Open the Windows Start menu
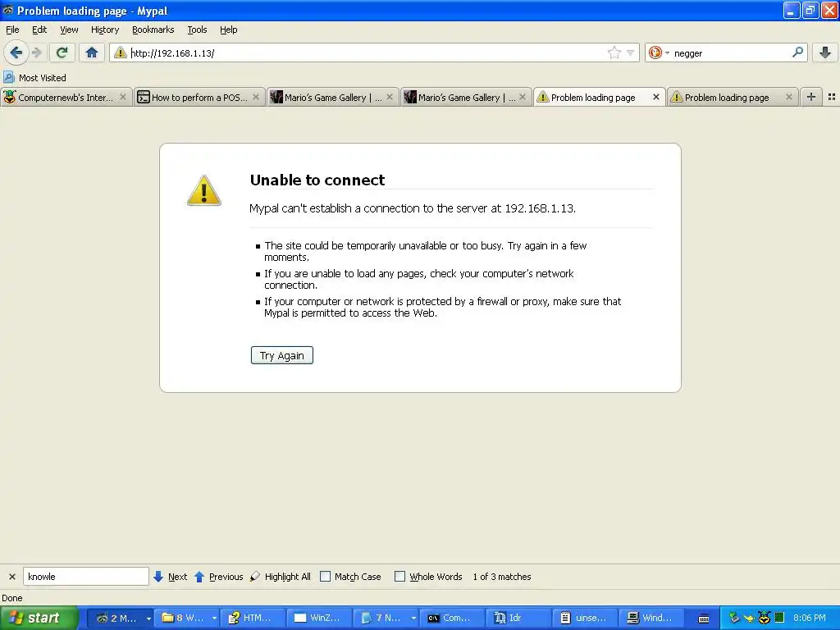Screen dimensions: 840x630 (39, 618)
